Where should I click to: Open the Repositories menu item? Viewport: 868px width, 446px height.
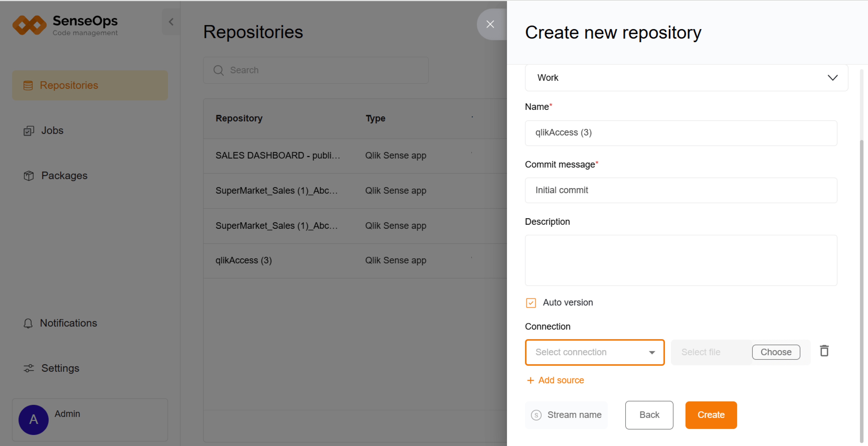90,86
